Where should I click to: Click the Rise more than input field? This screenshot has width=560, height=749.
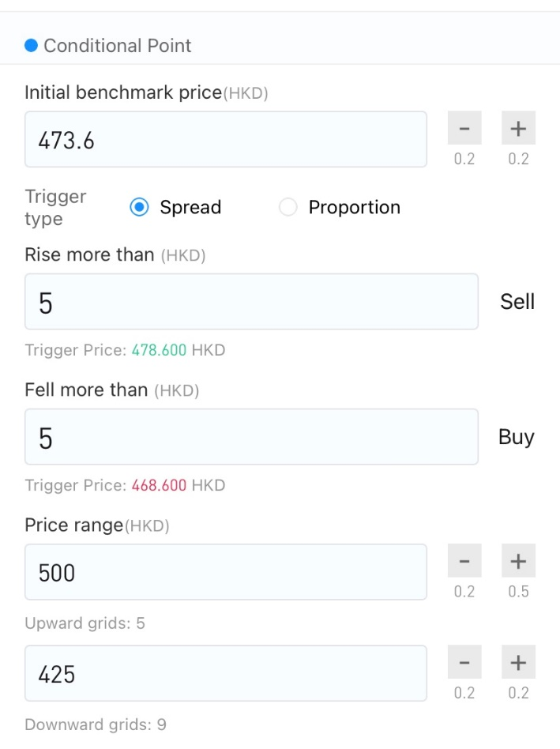pos(252,301)
